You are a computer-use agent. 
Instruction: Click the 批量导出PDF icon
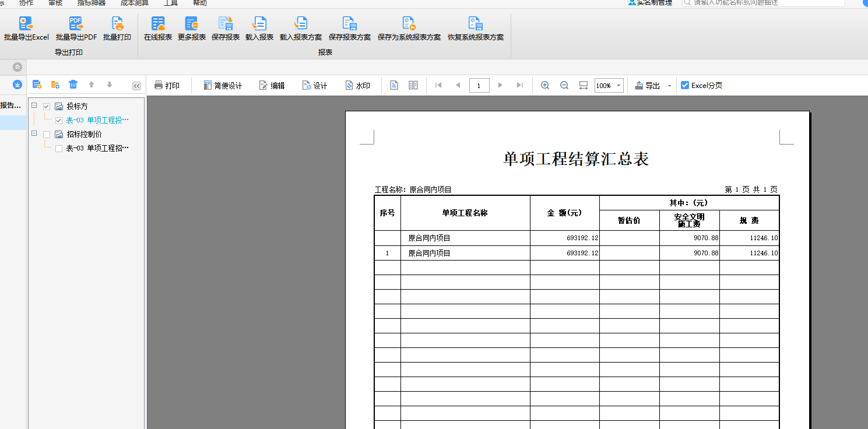click(76, 23)
